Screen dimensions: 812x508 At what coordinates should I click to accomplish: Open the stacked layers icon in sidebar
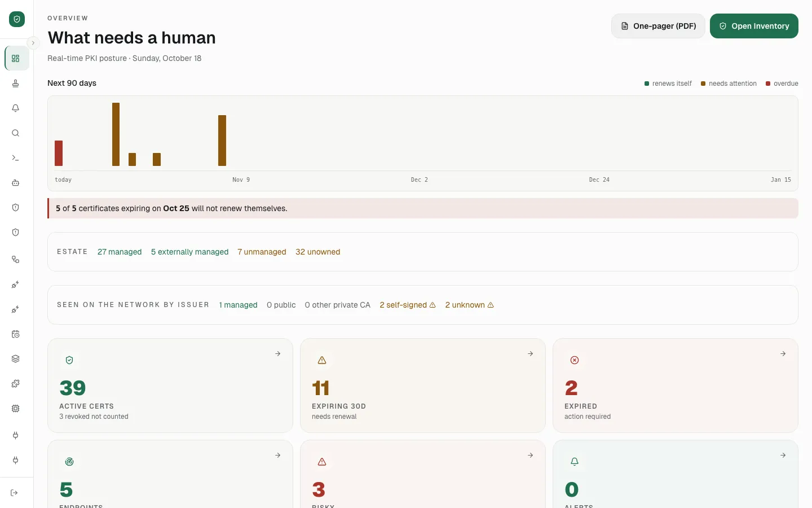[16, 359]
